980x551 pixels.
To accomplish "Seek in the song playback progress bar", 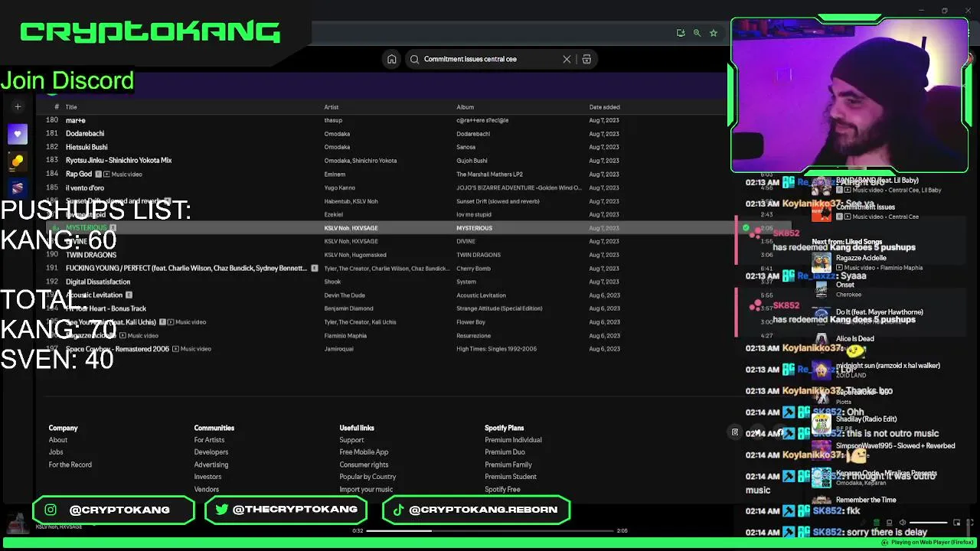I will [490, 530].
